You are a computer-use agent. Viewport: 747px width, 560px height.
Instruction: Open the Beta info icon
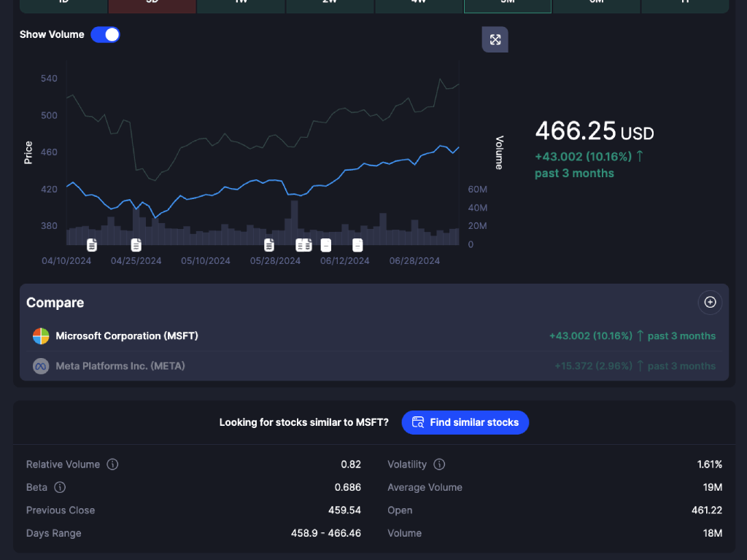tap(60, 487)
